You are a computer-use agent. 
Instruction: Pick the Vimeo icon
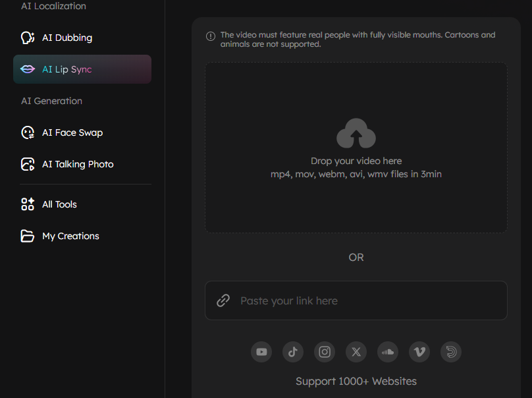[419, 352]
